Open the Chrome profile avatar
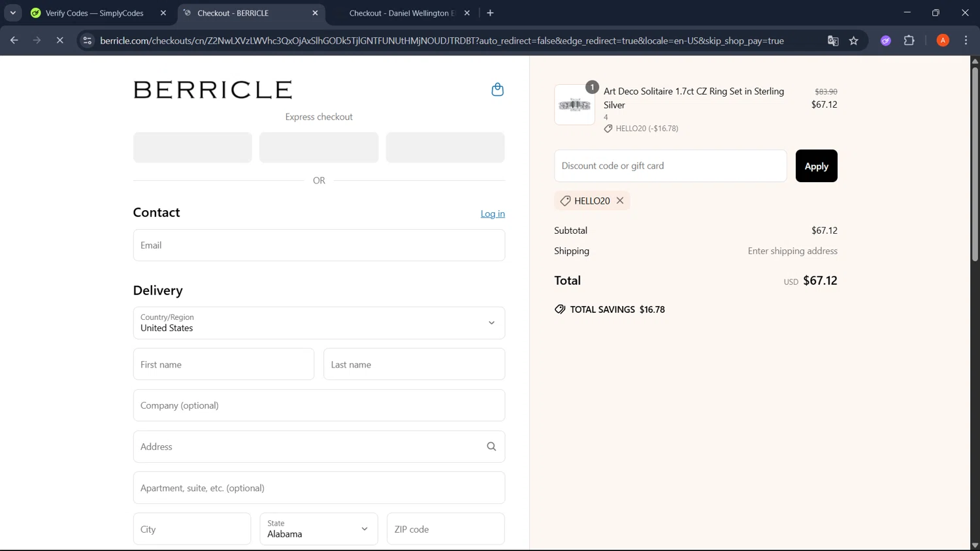This screenshot has height=551, width=980. [943, 40]
